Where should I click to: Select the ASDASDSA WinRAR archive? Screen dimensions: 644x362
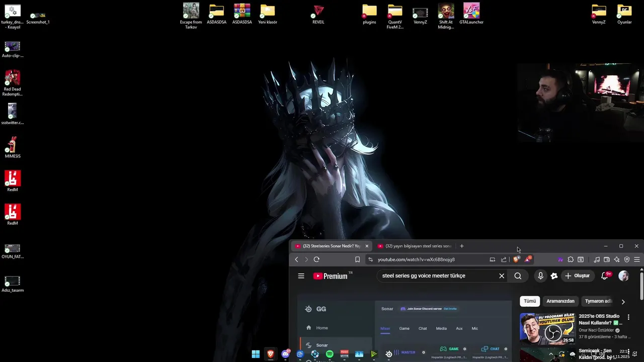[x=242, y=14]
